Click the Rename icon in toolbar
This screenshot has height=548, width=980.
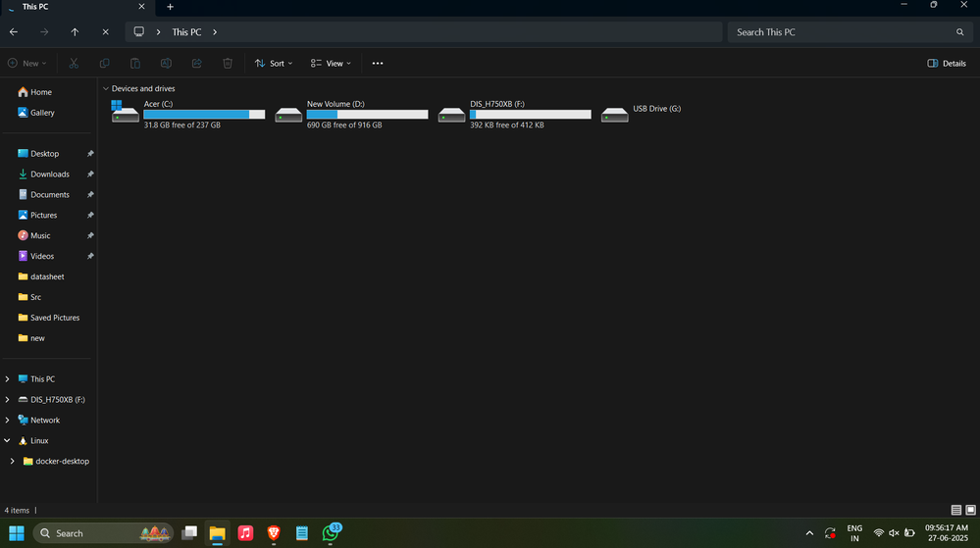click(166, 63)
